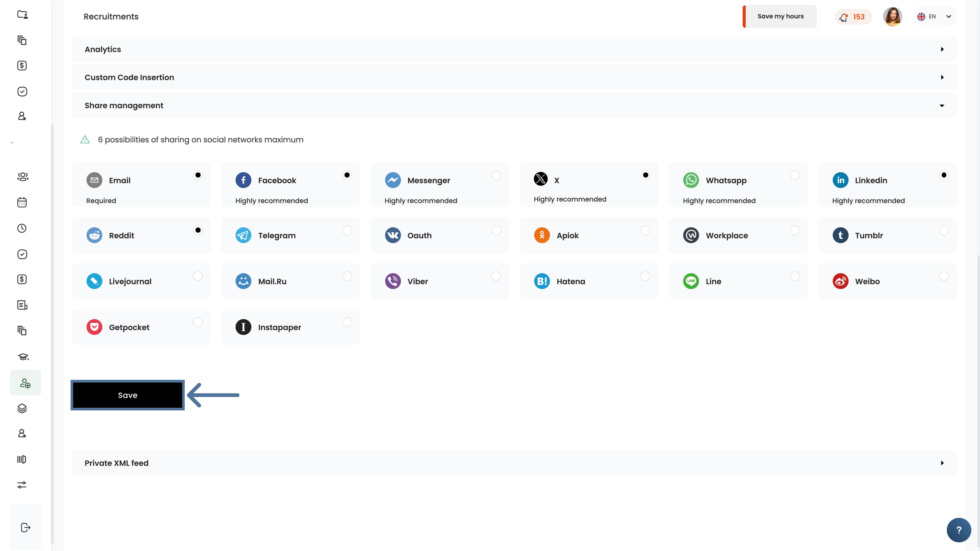Toggle Linkedin sharing radio
The image size is (980, 551).
click(x=944, y=175)
